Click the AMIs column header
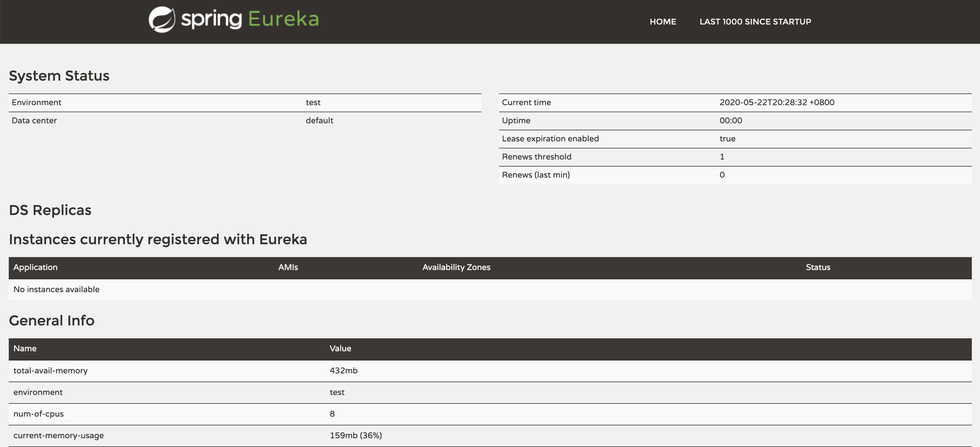 click(x=288, y=267)
